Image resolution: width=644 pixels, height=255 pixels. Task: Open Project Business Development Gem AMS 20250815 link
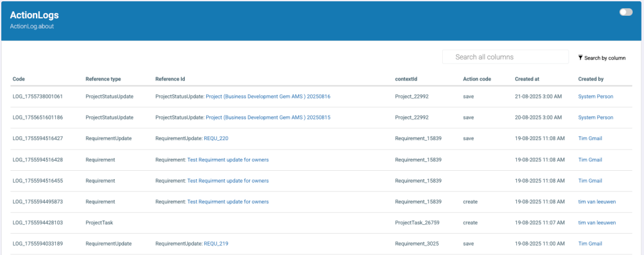[268, 117]
